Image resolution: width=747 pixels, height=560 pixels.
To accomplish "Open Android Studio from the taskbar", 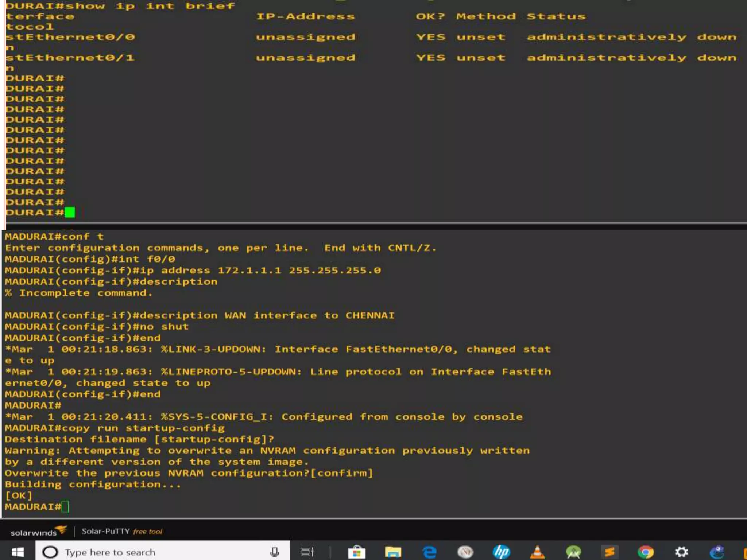I will point(573,552).
